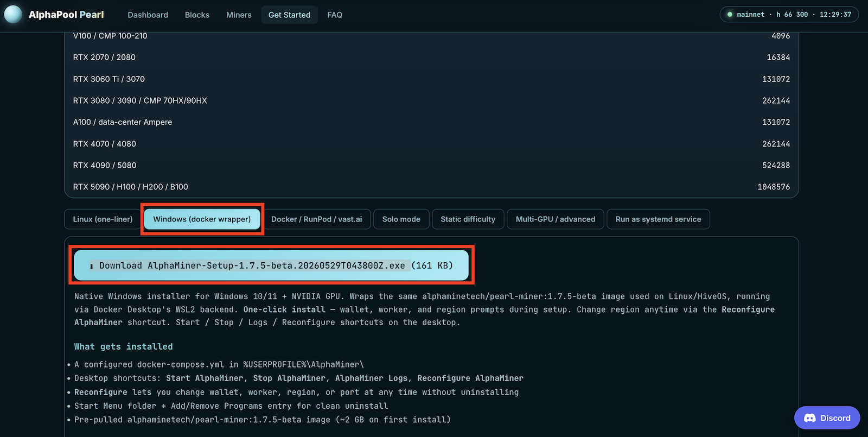Click the 1048576 difficulty value
The width and height of the screenshot is (868, 437).
(x=774, y=187)
